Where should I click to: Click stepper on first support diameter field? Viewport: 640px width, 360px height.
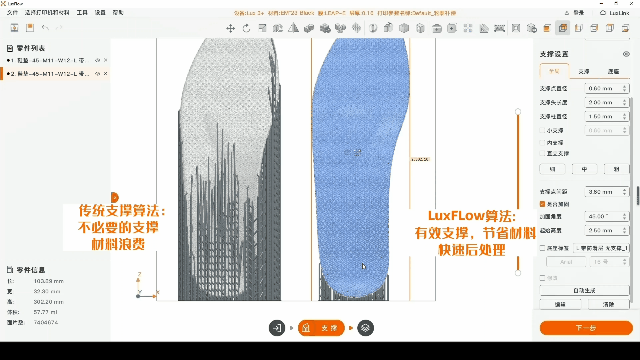point(624,88)
